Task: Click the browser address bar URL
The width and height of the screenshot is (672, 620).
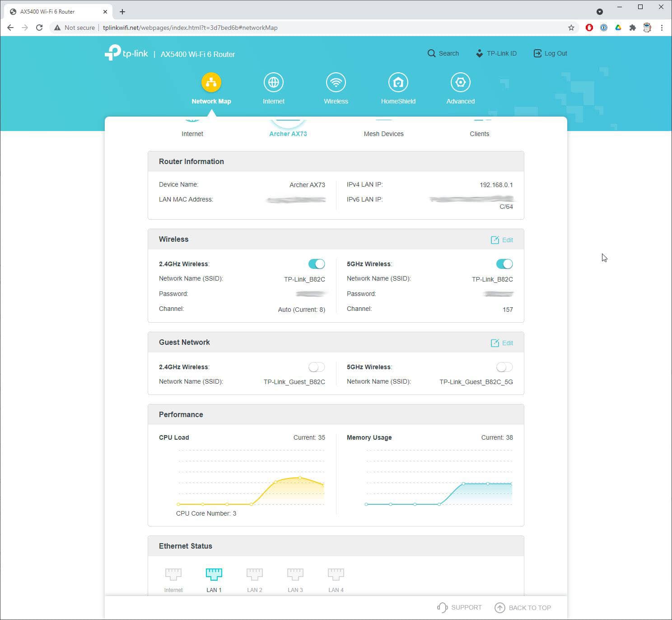Action: [x=190, y=28]
